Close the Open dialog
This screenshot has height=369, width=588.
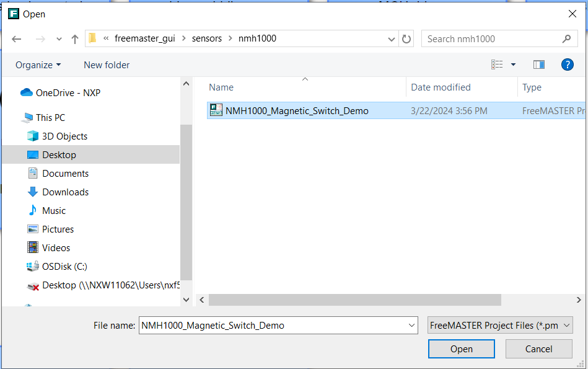[573, 14]
